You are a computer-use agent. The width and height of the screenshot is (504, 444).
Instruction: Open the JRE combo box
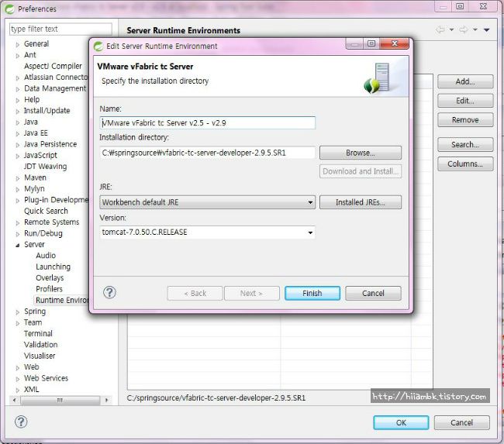(207, 202)
